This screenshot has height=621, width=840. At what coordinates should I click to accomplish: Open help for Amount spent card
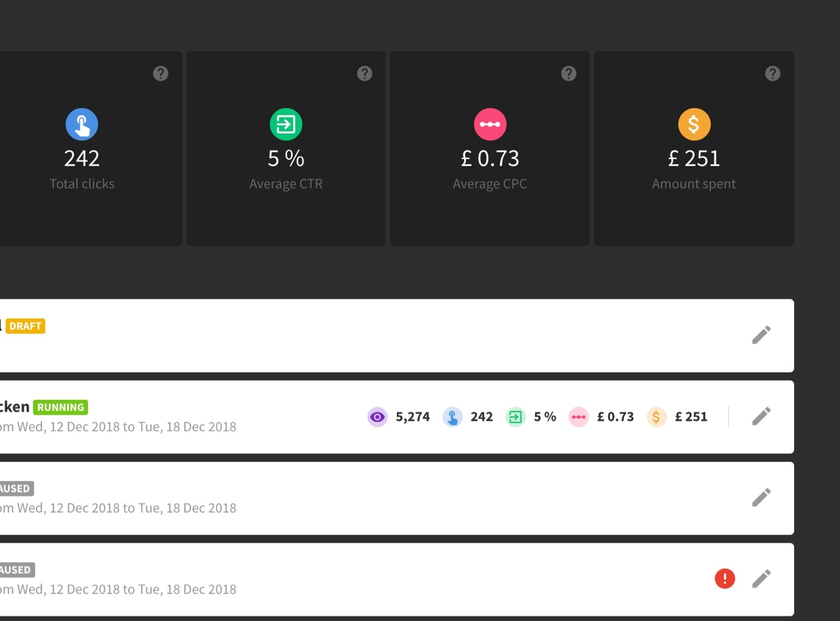click(772, 74)
